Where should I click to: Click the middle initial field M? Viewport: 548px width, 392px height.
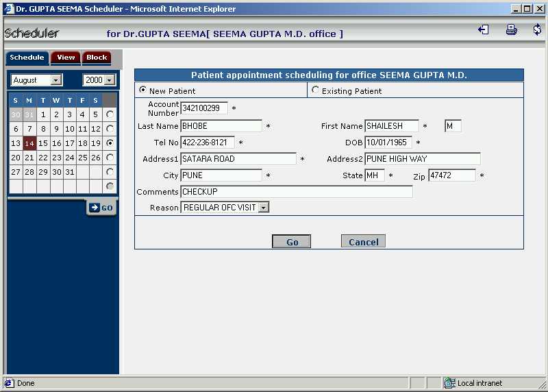pos(453,126)
